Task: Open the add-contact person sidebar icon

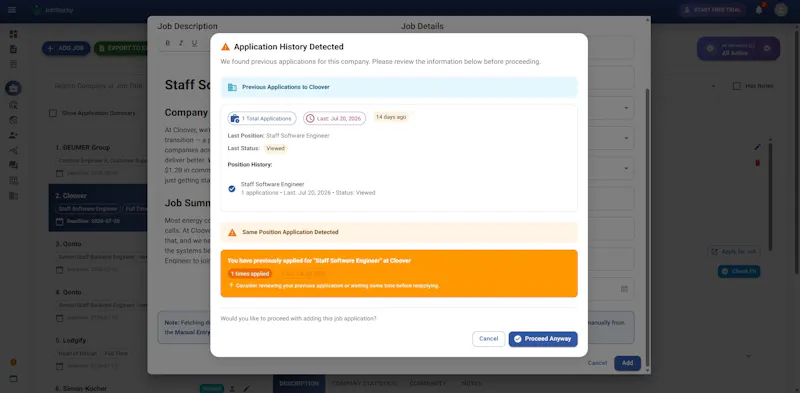Action: (x=14, y=135)
